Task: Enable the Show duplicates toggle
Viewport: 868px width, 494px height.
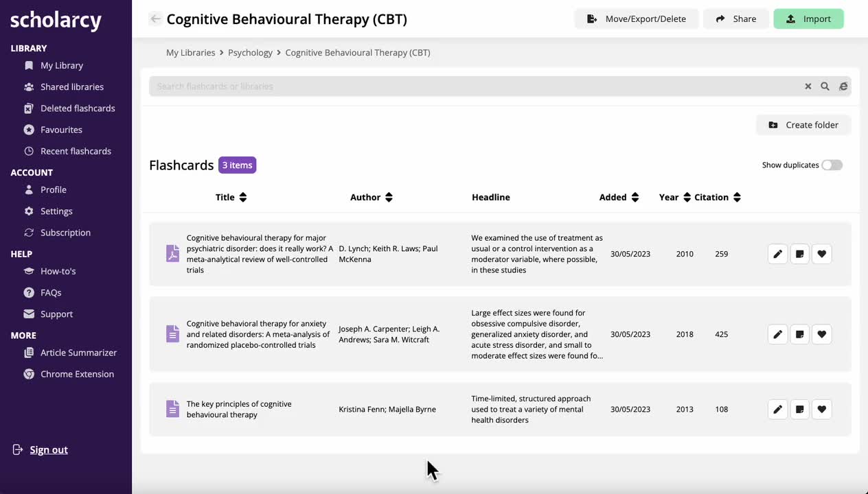Action: click(x=832, y=165)
